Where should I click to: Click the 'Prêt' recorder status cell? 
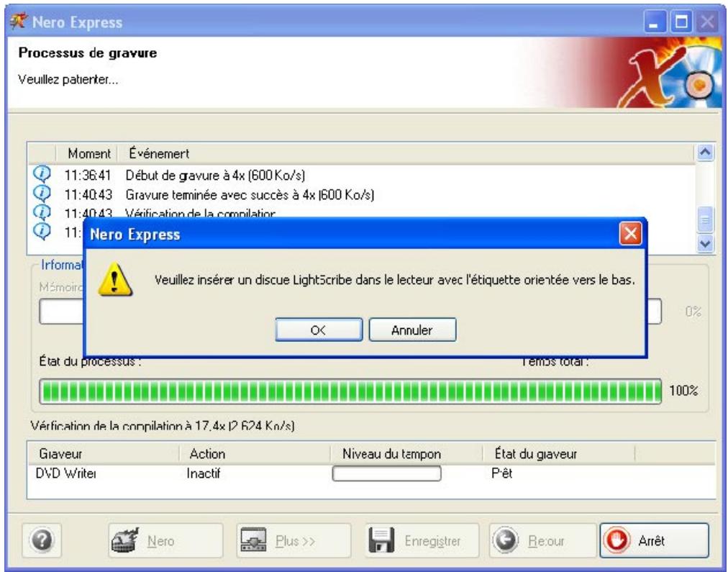[502, 473]
